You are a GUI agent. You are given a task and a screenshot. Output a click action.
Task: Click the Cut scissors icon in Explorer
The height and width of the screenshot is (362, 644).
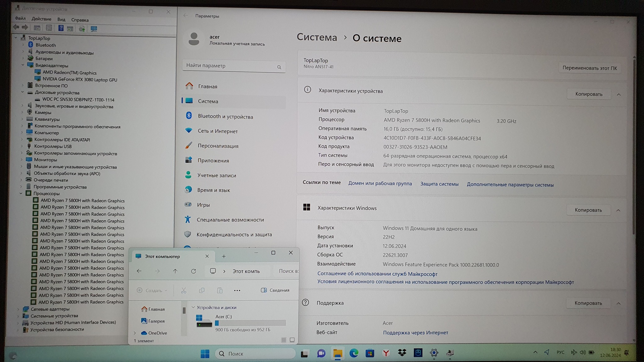pos(184,290)
